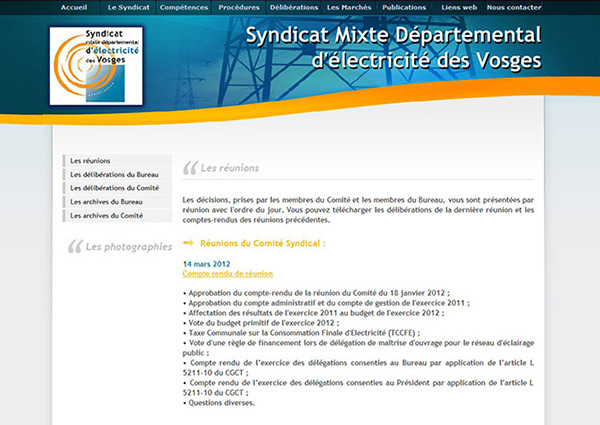Open Les délibérations du Bureau sidebar link
Image resolution: width=600 pixels, height=425 pixels.
[x=117, y=174]
